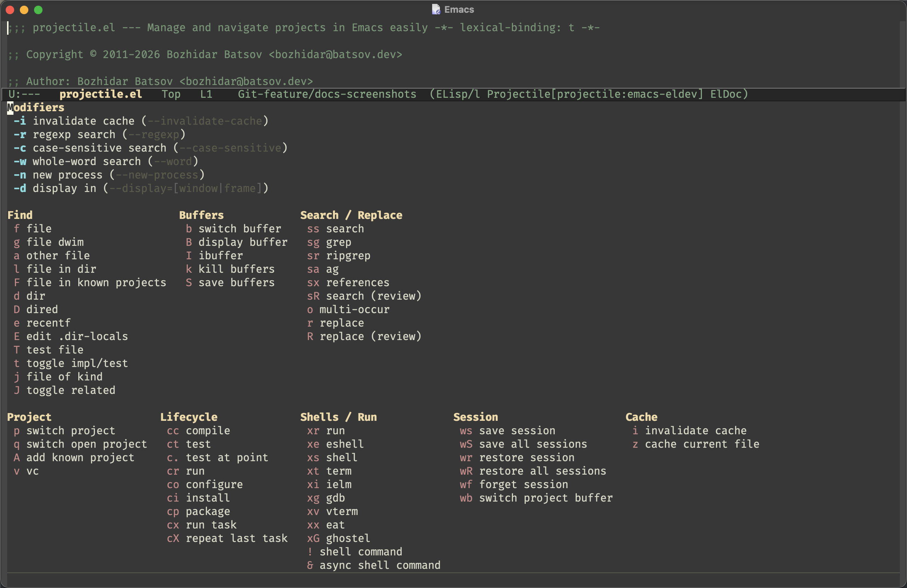Open 'xe eshell' under Shells / Run
This screenshot has height=588, width=907.
336,444
